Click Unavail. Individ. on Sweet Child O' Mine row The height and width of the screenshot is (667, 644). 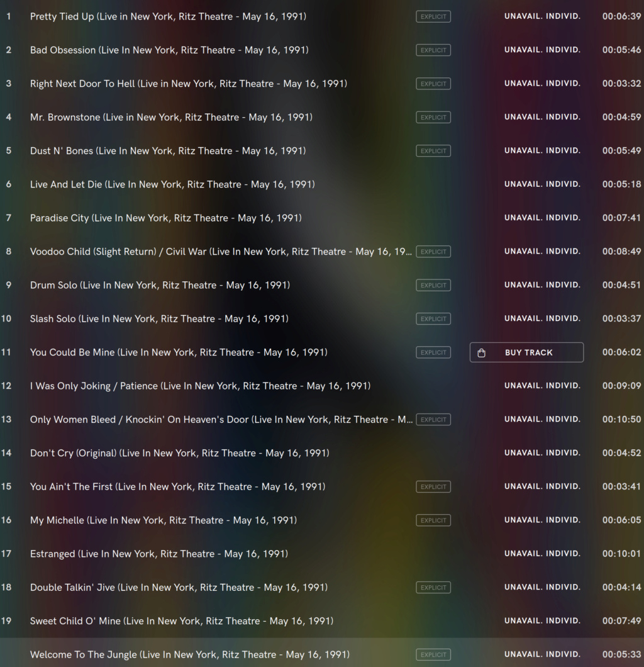tap(542, 620)
